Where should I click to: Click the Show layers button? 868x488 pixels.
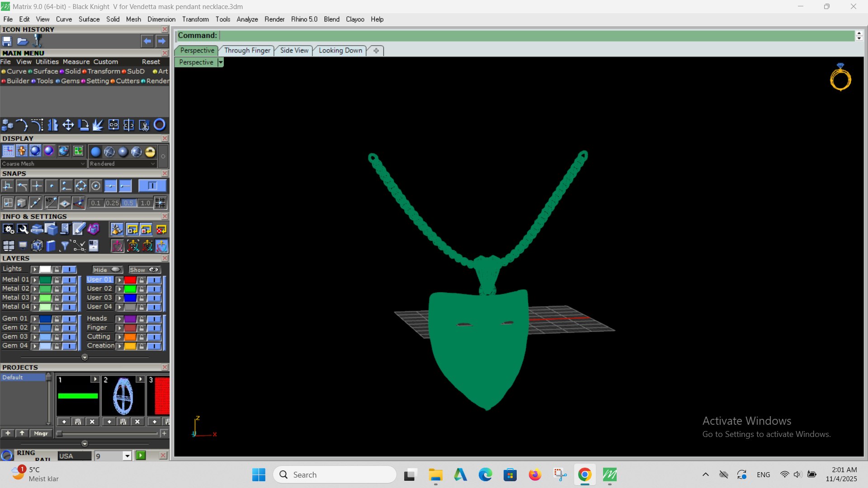[144, 270]
